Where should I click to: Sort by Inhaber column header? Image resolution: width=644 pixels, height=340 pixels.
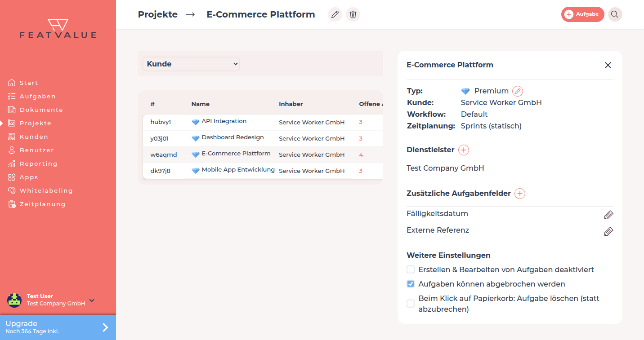click(x=291, y=104)
